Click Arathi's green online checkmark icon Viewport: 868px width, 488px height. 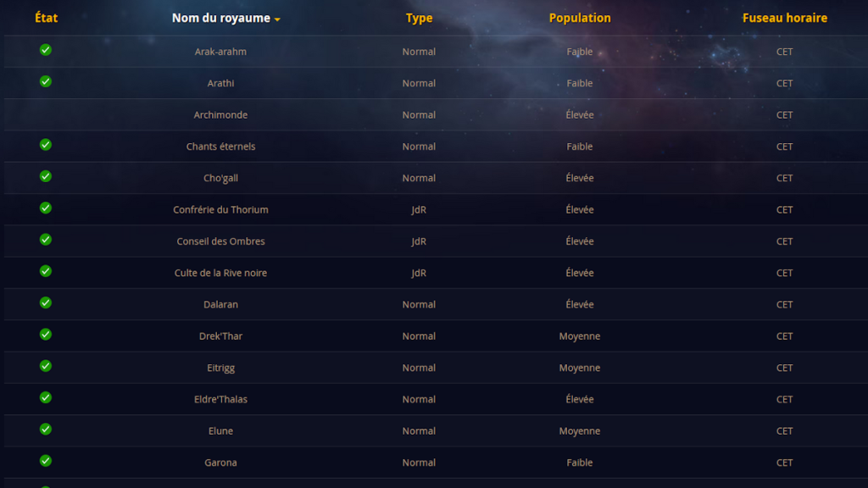coord(46,81)
